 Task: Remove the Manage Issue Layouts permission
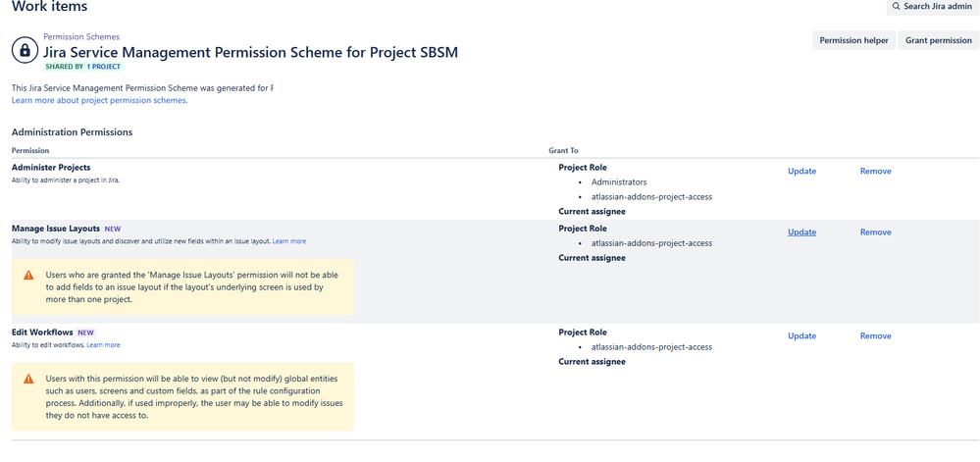pos(875,232)
